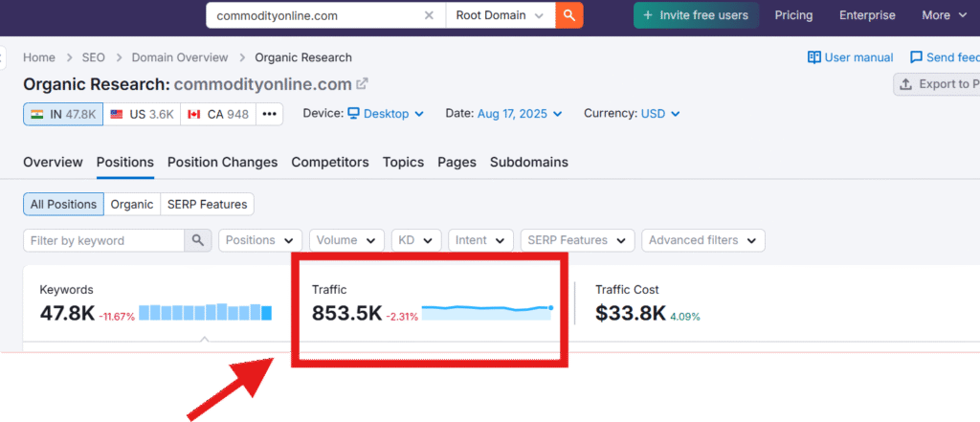The image size is (980, 422).
Task: Click the Traffic Cost $33.8K value
Action: 630,313
